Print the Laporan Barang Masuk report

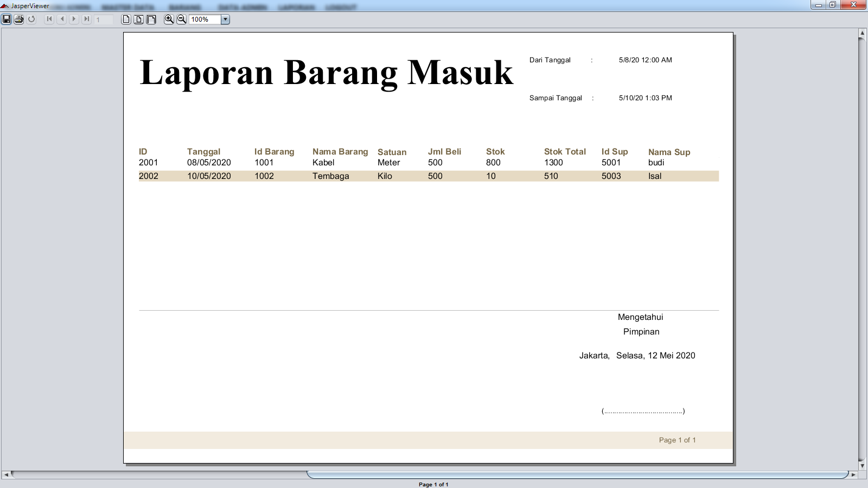coord(18,20)
